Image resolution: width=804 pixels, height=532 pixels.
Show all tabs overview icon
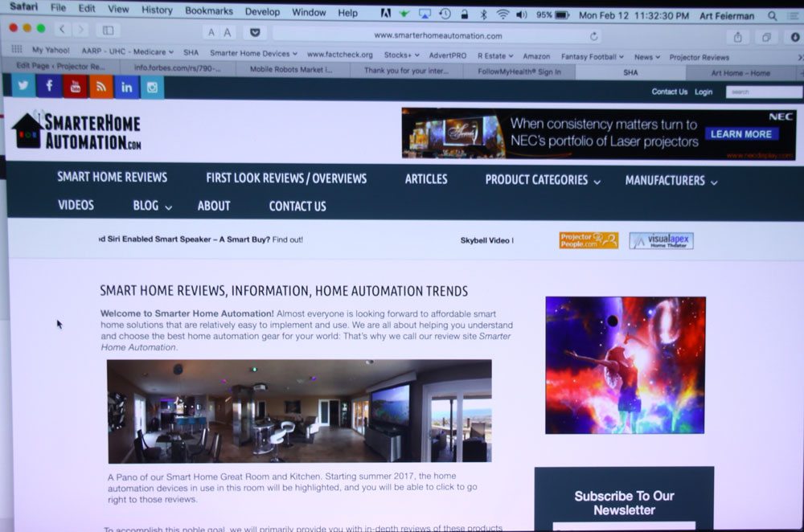coord(766,38)
